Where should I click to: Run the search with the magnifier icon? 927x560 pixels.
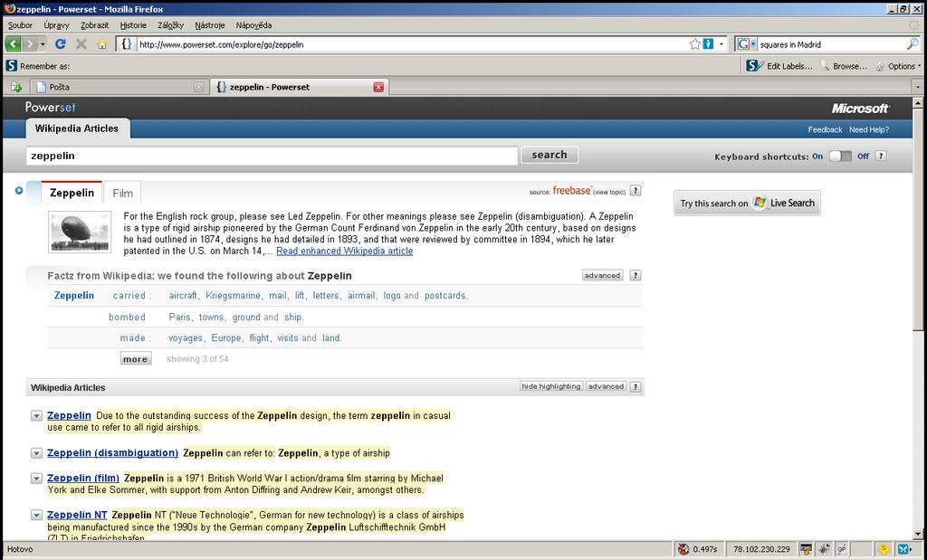[x=913, y=43]
